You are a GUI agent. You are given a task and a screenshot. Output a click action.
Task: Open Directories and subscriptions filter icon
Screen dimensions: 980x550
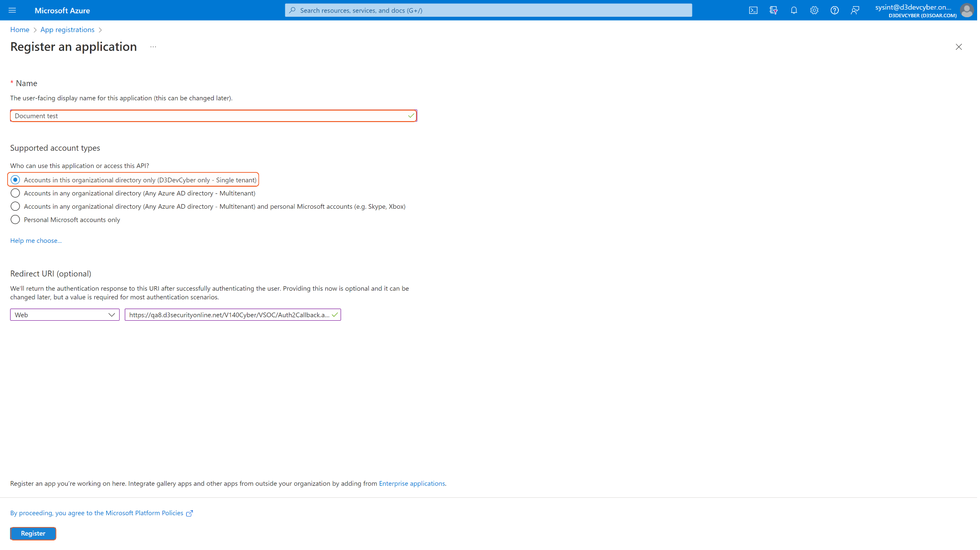click(x=773, y=10)
